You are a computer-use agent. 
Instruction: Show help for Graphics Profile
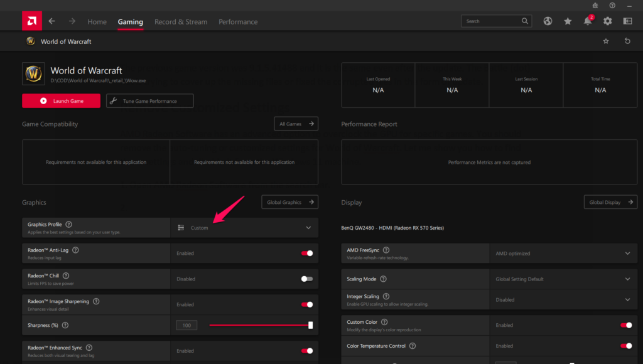click(x=69, y=224)
